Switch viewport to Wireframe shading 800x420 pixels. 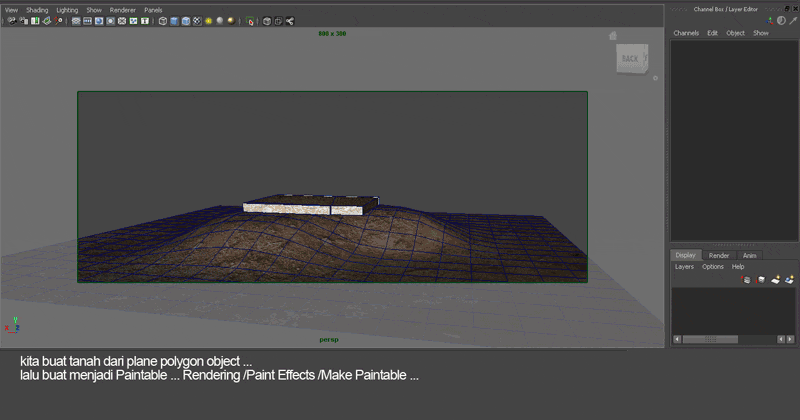[163, 21]
